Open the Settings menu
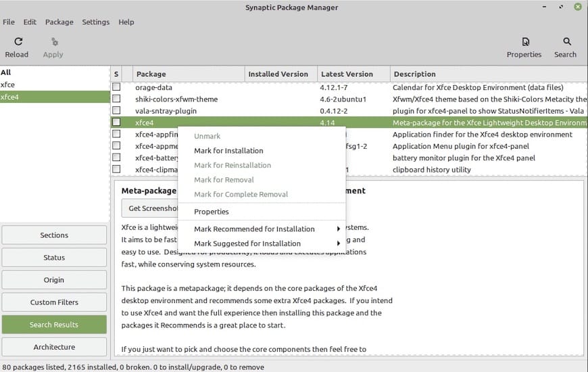The image size is (588, 372). (95, 22)
